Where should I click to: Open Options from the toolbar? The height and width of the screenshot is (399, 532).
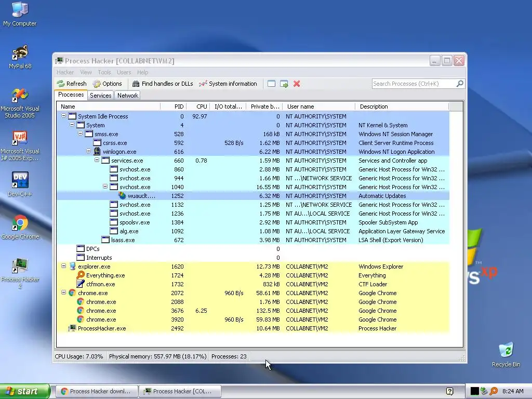107,84
